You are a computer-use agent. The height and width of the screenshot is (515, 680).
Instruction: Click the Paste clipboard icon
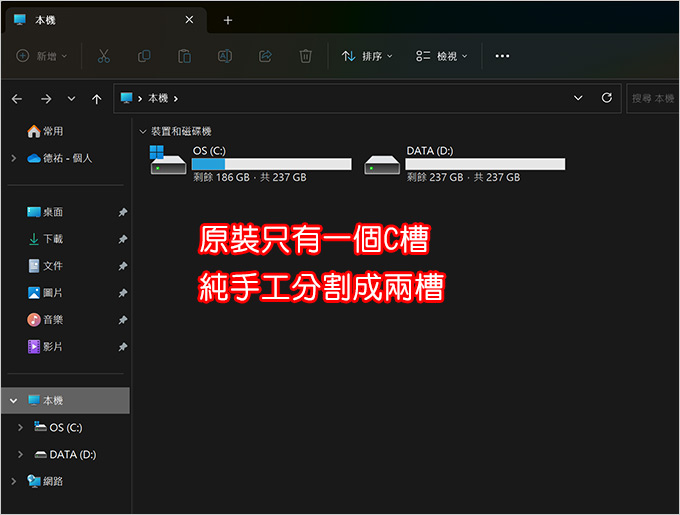click(184, 56)
